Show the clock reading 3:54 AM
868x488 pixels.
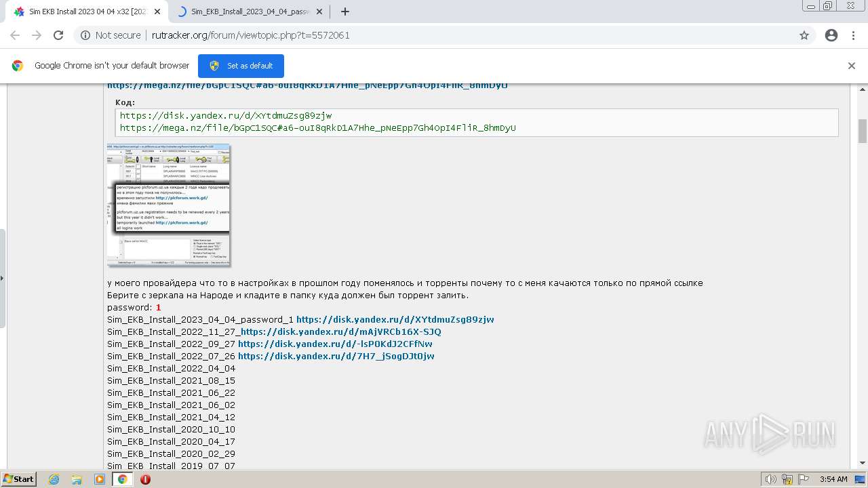pyautogui.click(x=833, y=479)
